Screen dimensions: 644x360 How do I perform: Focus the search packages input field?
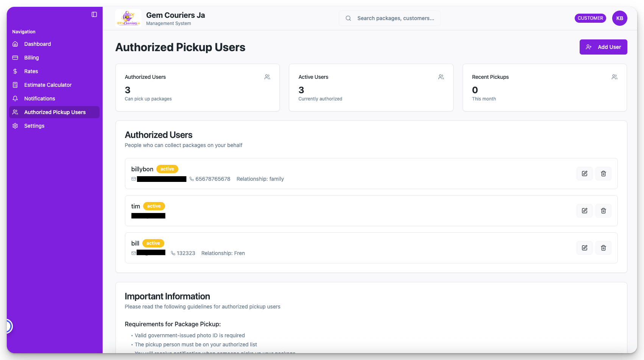tap(395, 18)
